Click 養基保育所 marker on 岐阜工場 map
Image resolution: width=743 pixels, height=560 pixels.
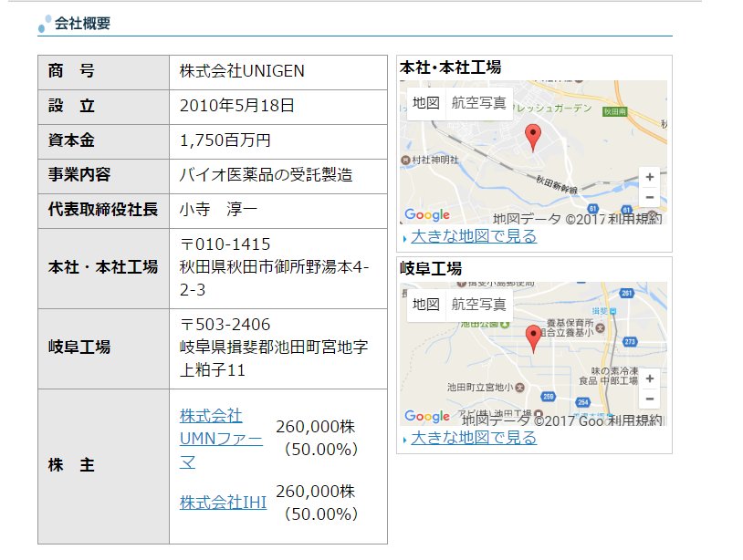click(x=600, y=327)
